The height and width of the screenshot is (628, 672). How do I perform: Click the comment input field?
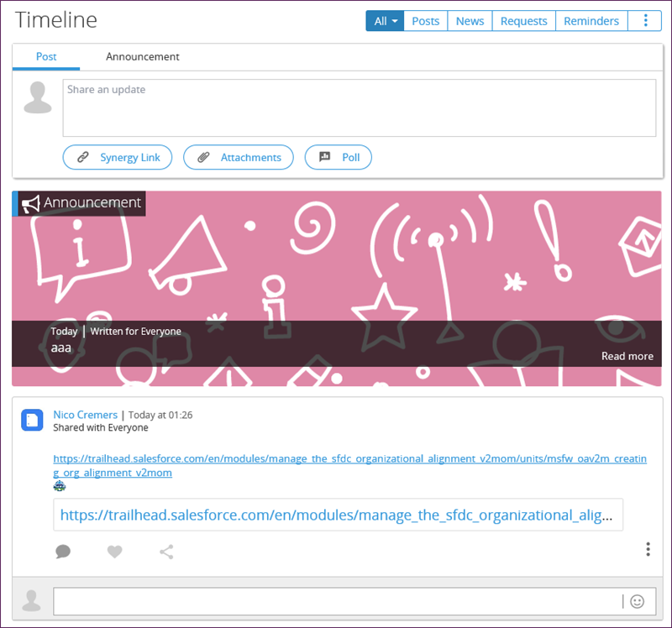point(354,601)
